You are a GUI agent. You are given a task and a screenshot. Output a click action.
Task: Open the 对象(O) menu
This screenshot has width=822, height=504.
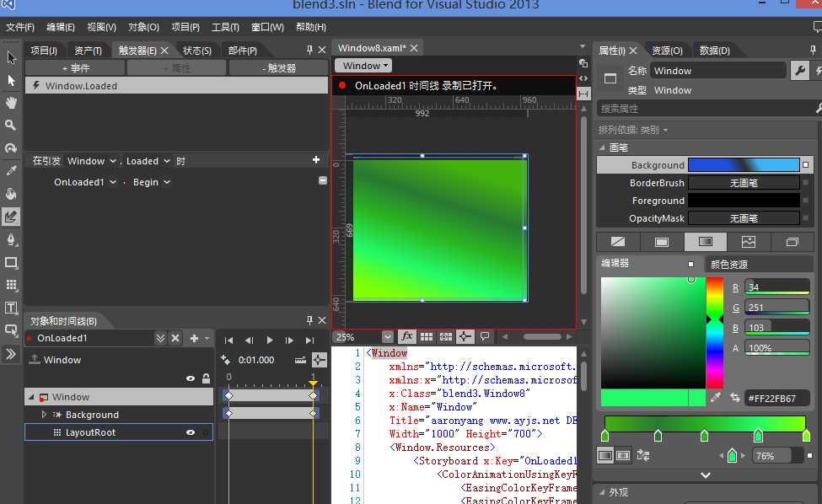(143, 27)
